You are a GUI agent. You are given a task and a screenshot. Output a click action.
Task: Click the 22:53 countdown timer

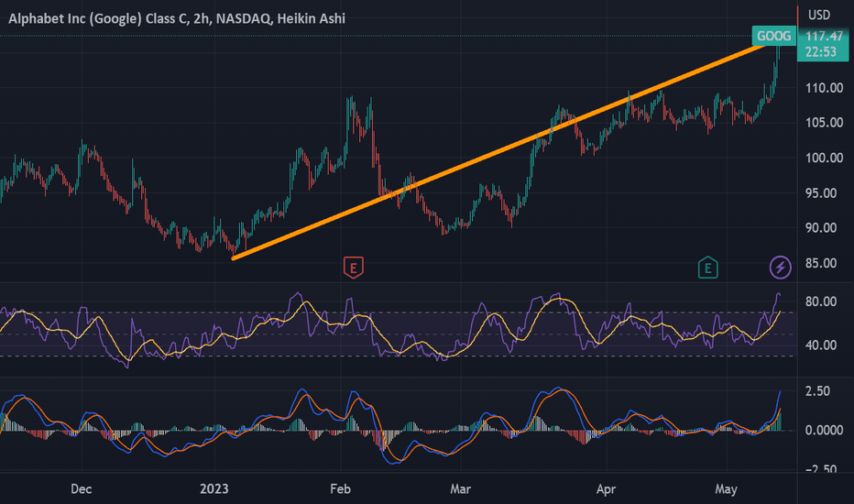coord(821,52)
